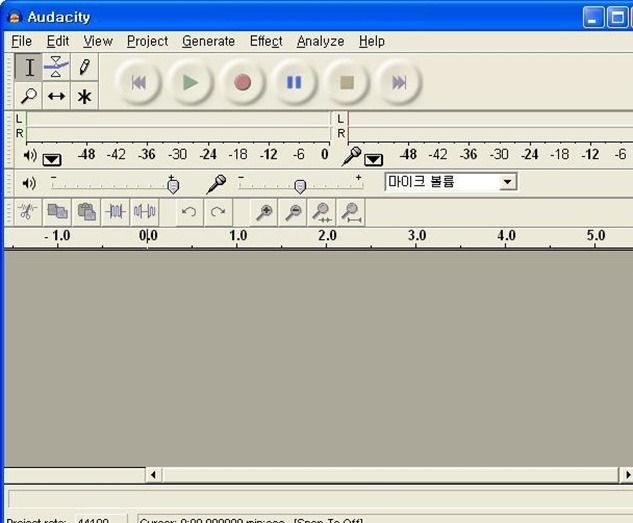Click the Cut scissors icon
633x523 pixels.
28,212
